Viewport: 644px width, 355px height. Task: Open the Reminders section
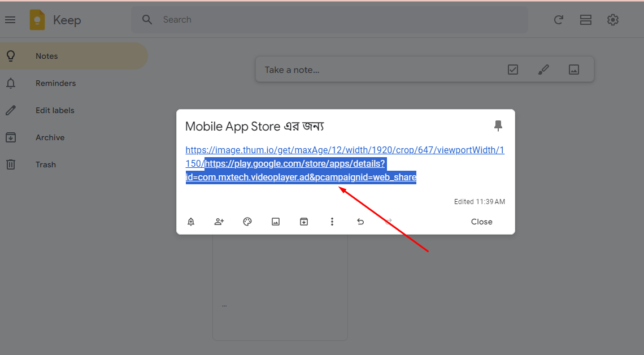[x=55, y=83]
